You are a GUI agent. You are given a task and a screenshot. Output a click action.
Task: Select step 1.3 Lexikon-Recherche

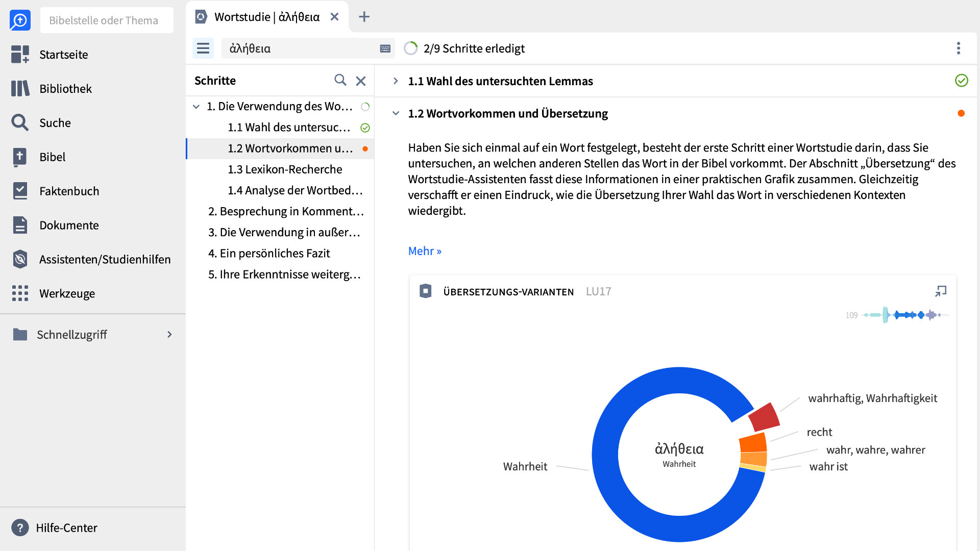(x=285, y=169)
